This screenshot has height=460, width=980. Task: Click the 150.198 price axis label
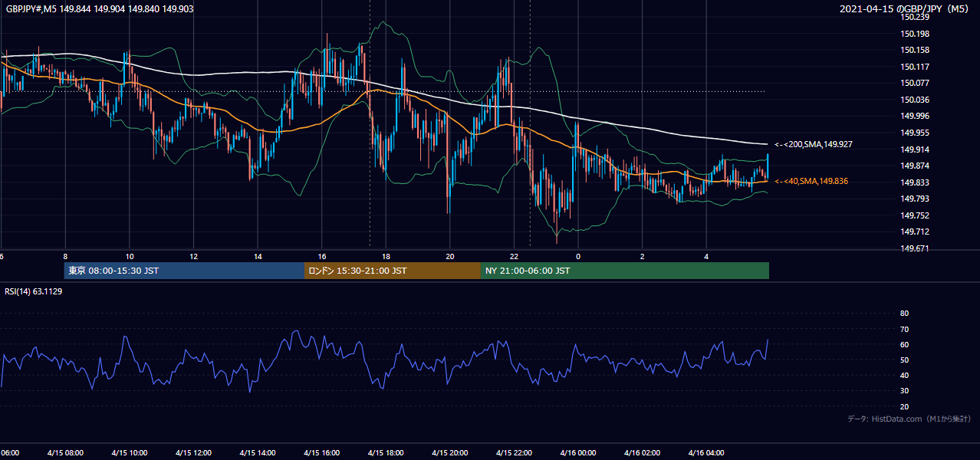pyautogui.click(x=916, y=34)
